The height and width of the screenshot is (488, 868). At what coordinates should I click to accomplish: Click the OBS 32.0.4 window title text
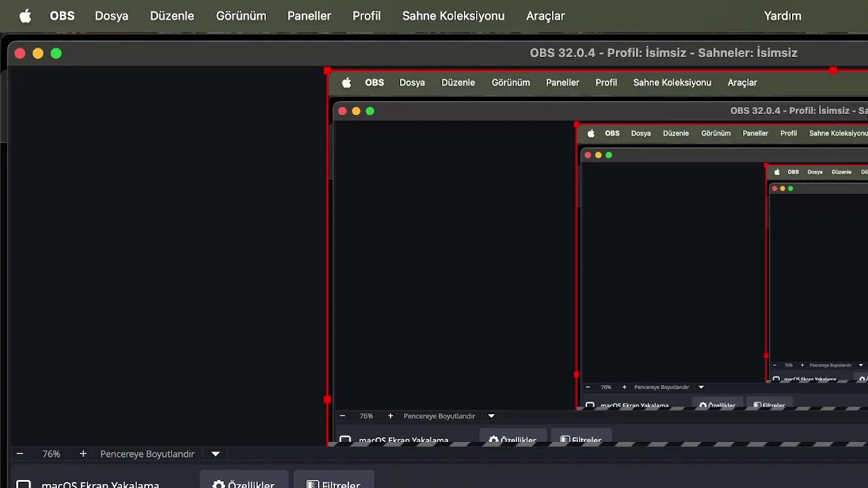663,53
